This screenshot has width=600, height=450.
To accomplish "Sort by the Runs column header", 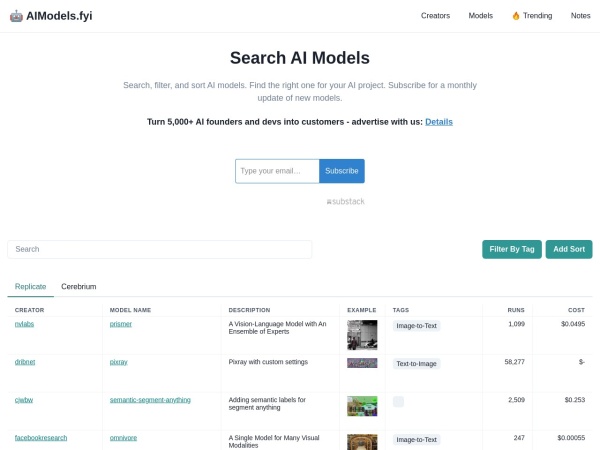I will click(516, 310).
